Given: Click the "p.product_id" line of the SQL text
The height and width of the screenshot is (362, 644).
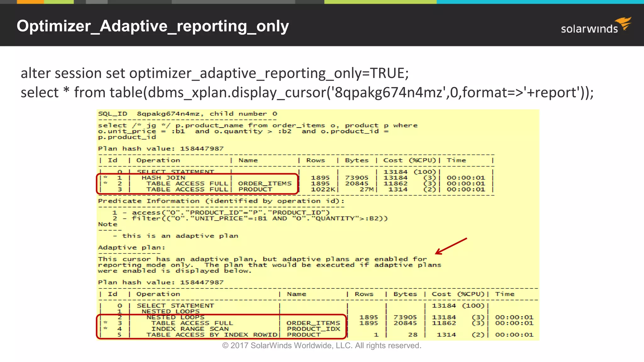Looking at the screenshot, I should (127, 137).
